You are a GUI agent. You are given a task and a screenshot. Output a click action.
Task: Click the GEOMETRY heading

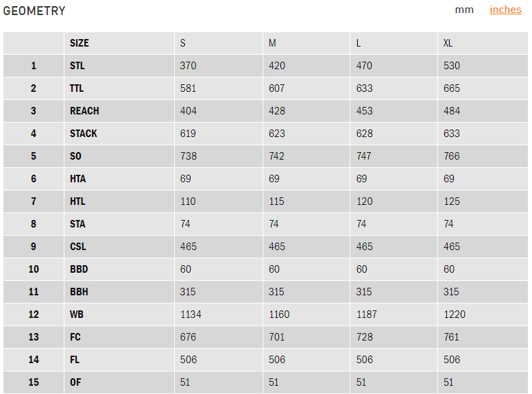click(34, 11)
